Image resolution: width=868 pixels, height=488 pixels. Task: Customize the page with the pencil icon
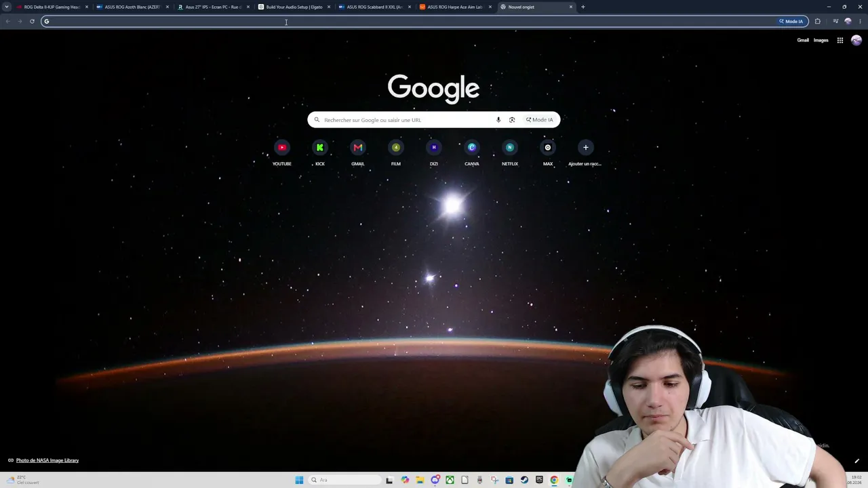pyautogui.click(x=857, y=461)
